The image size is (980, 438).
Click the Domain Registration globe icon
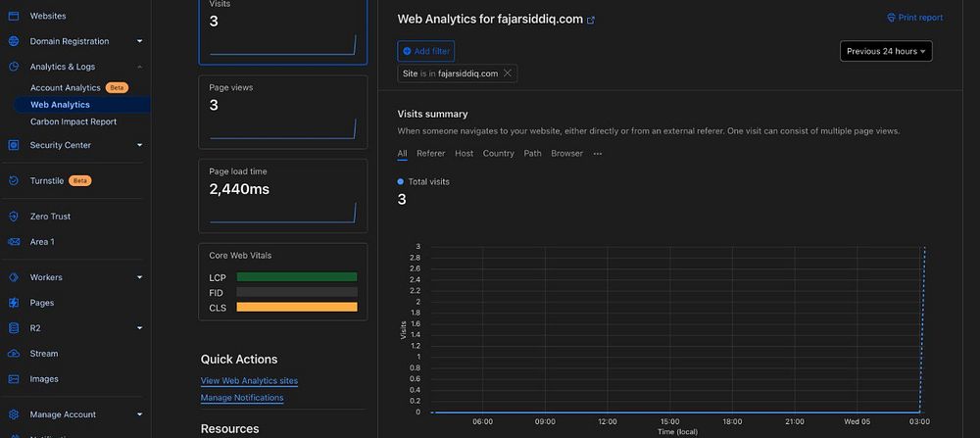point(13,41)
